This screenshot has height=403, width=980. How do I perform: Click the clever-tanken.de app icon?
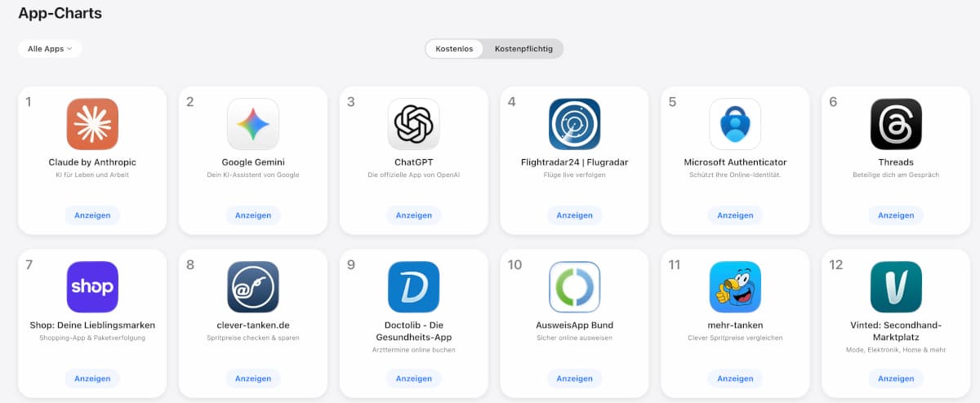[x=253, y=287]
